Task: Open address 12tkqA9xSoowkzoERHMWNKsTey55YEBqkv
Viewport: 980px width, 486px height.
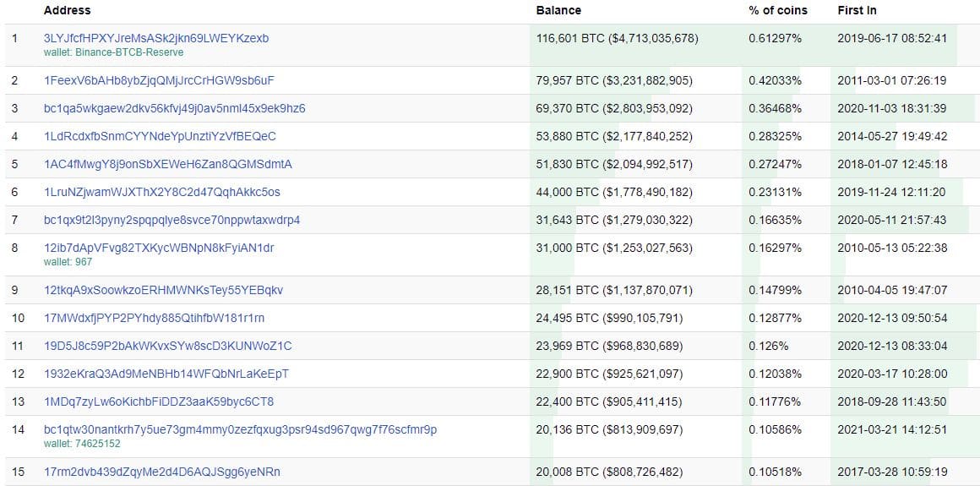Action: (164, 290)
